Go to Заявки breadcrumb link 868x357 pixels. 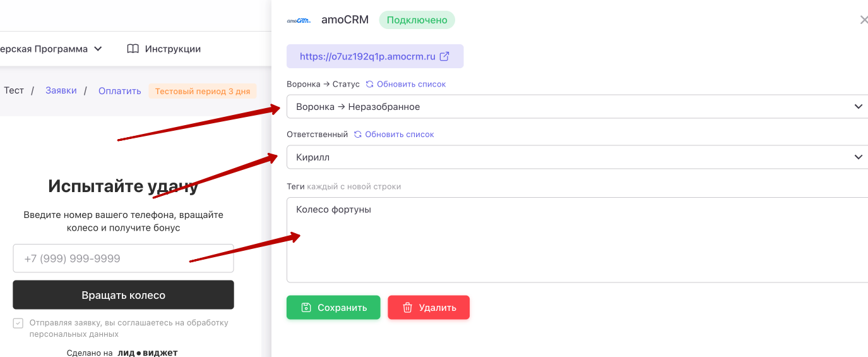(61, 90)
